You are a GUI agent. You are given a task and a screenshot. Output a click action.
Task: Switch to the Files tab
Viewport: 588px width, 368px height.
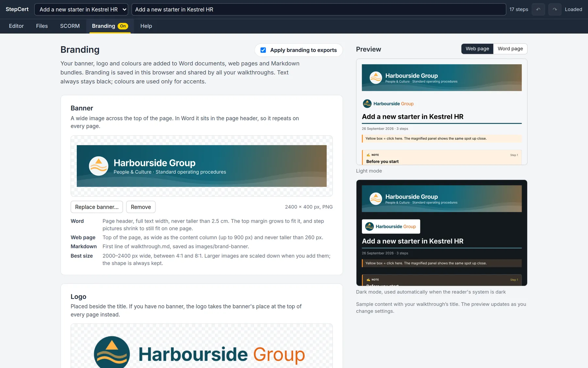(x=42, y=26)
